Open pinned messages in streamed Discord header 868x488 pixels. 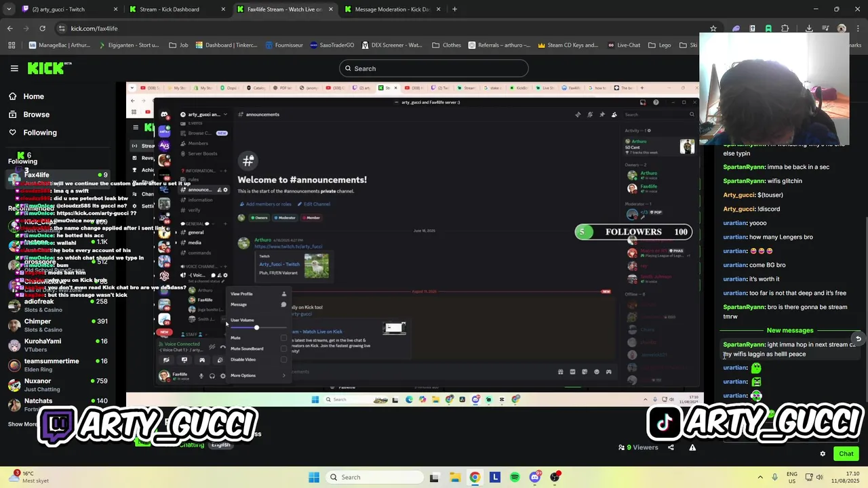click(x=601, y=115)
